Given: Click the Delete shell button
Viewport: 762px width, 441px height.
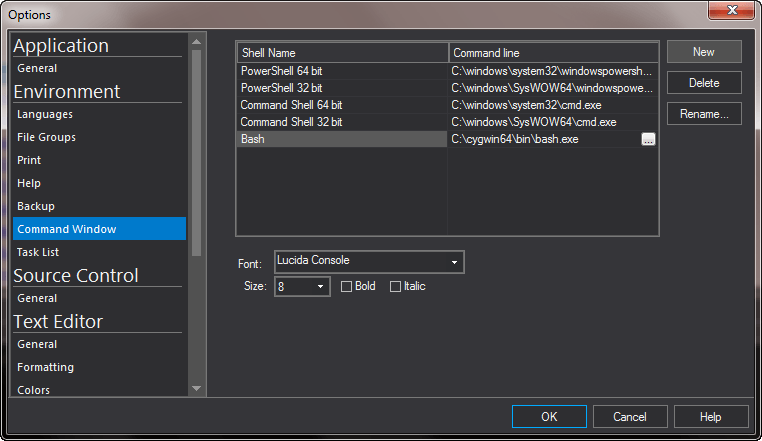Looking at the screenshot, I should pos(704,83).
